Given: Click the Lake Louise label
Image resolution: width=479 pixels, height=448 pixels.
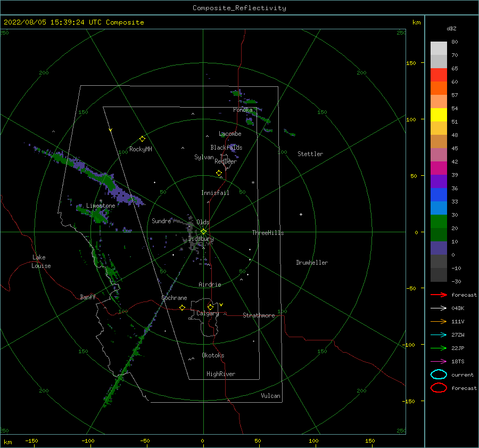Looking at the screenshot, I should (x=41, y=262).
